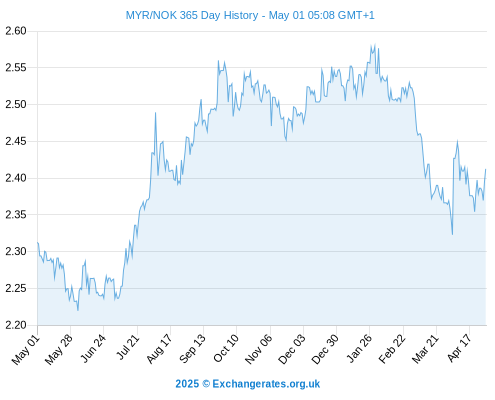Screen dimensions: 495x400
Task: Select the Jan 26 x-axis label
Action: pyautogui.click(x=359, y=349)
